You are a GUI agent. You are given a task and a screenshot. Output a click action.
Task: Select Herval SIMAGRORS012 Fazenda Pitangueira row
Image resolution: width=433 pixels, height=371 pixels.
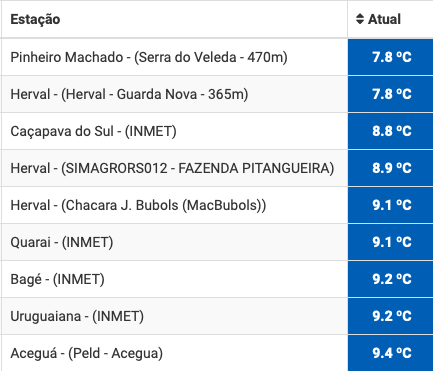click(x=172, y=168)
